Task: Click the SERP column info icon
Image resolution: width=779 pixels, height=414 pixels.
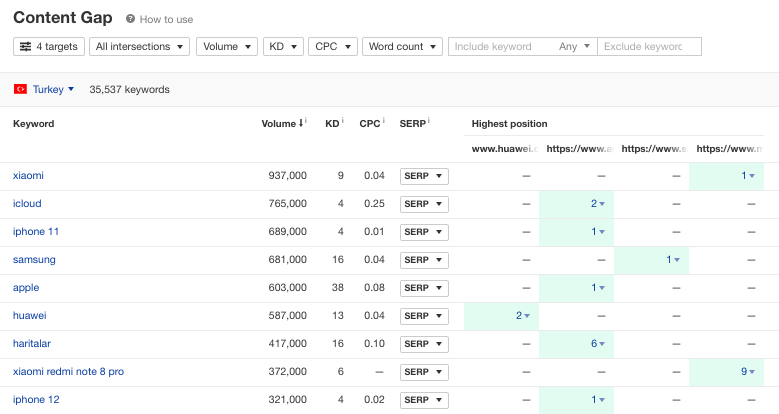Action: [x=429, y=120]
